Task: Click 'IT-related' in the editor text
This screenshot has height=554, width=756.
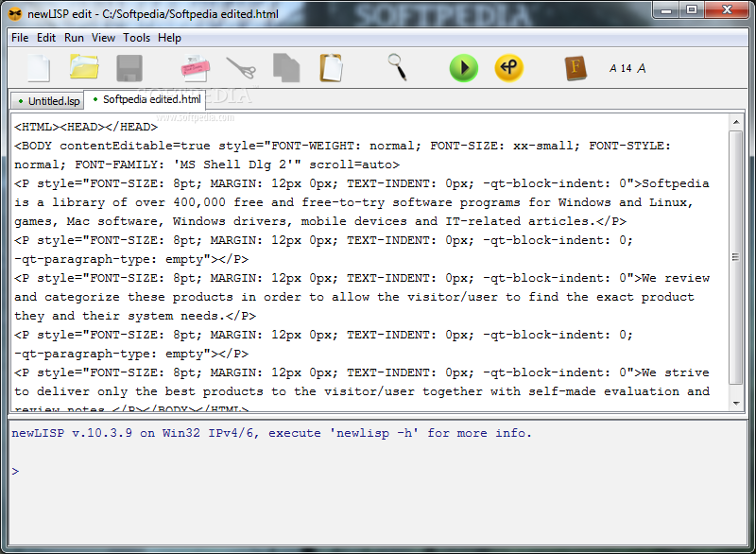Action: point(483,221)
